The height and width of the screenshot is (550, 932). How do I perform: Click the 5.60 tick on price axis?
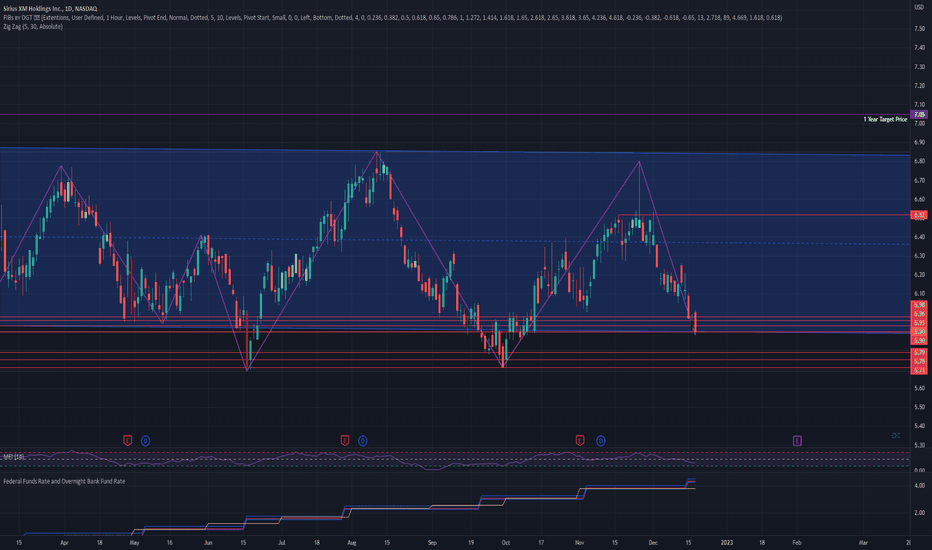click(x=919, y=388)
